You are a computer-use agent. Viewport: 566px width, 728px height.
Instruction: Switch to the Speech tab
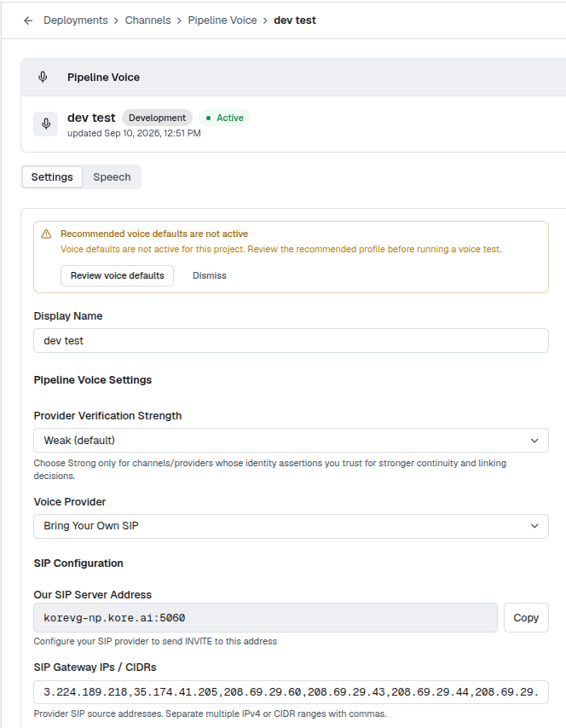(112, 177)
